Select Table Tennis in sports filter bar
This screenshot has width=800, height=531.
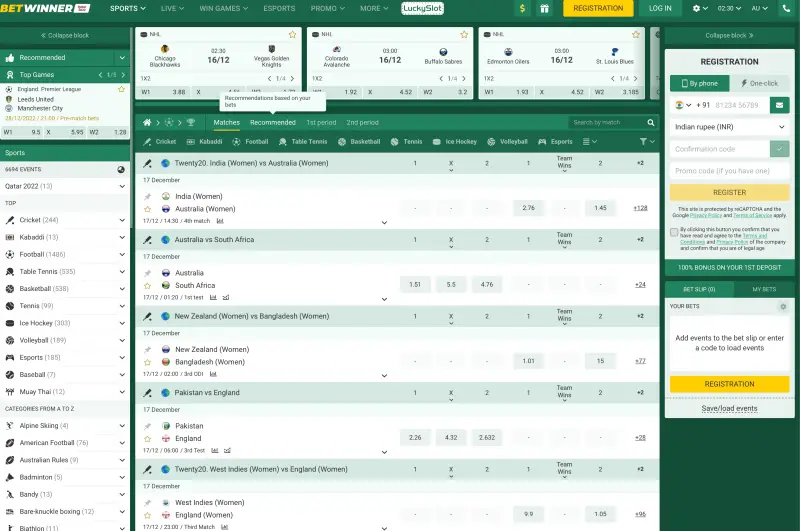coord(303,141)
